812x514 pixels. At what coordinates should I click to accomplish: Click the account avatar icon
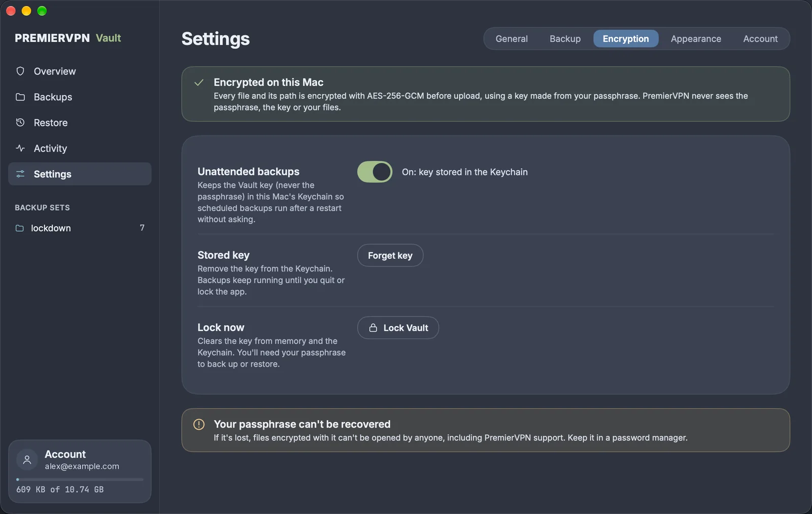pyautogui.click(x=27, y=460)
